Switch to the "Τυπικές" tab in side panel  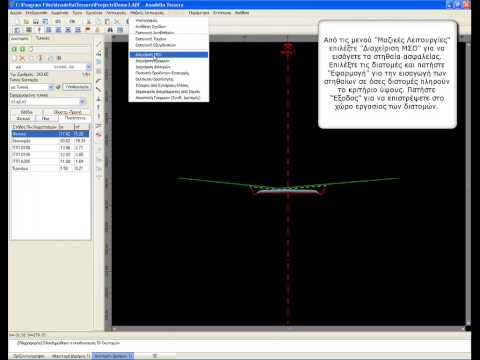(x=43, y=38)
